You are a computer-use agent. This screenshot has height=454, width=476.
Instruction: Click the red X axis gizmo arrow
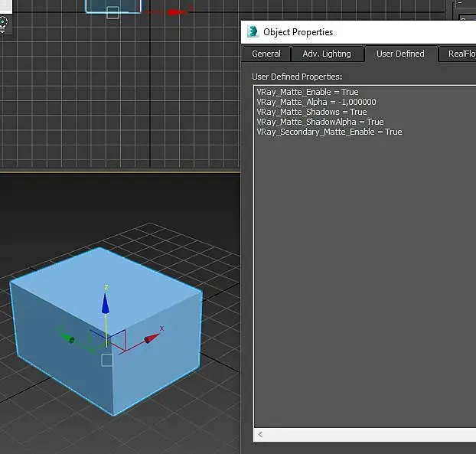click(152, 338)
